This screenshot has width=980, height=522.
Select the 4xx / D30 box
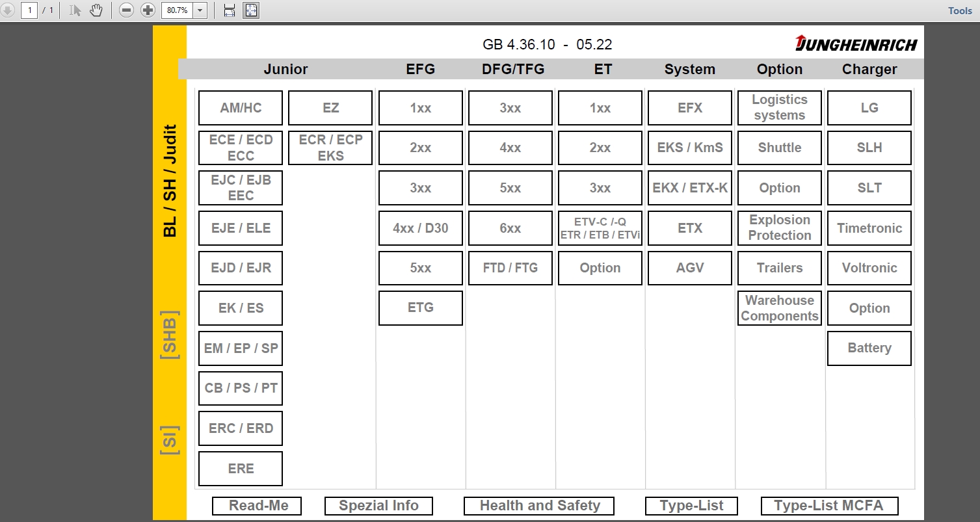point(421,228)
